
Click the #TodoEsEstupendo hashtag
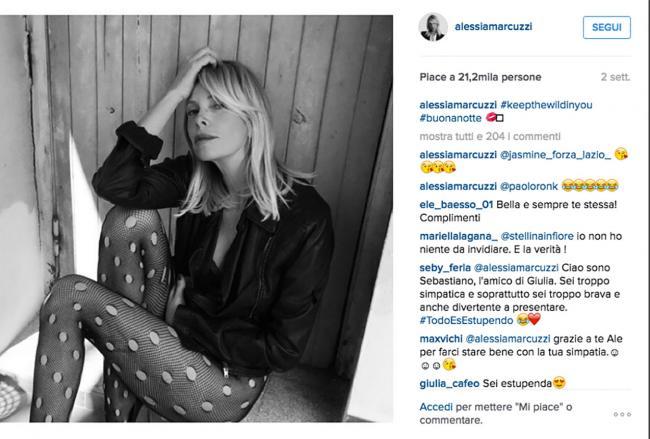pyautogui.click(x=466, y=320)
